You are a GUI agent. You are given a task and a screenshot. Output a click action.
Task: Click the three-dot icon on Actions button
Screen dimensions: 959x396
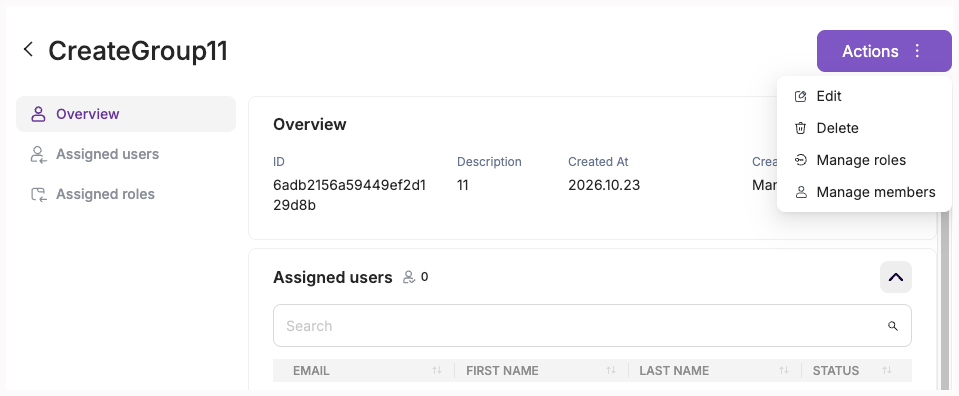click(917, 51)
